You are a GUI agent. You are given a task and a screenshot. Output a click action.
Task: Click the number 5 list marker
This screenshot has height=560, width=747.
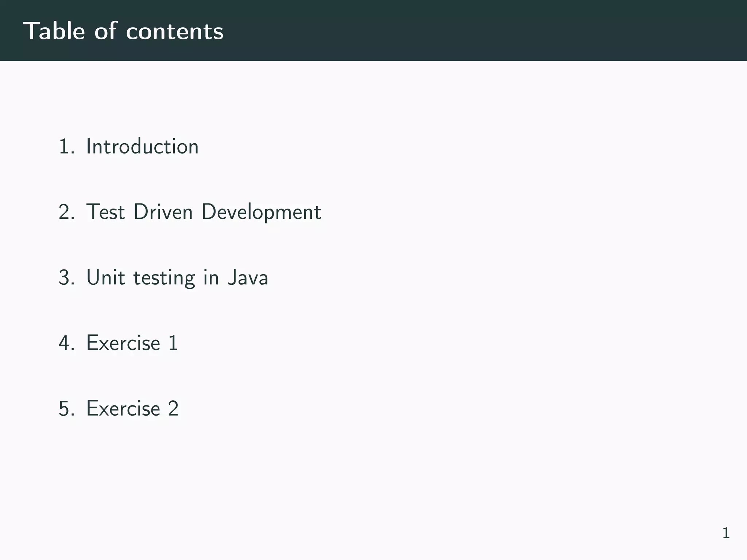(66, 408)
